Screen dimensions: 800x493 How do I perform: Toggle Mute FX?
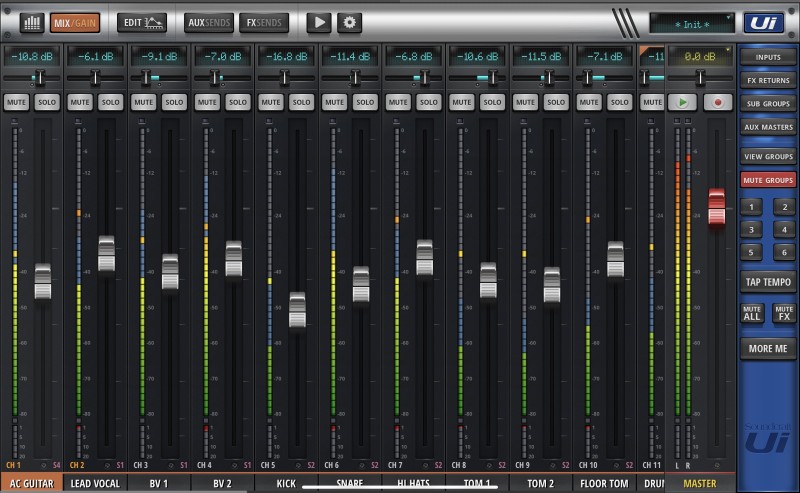(784, 313)
